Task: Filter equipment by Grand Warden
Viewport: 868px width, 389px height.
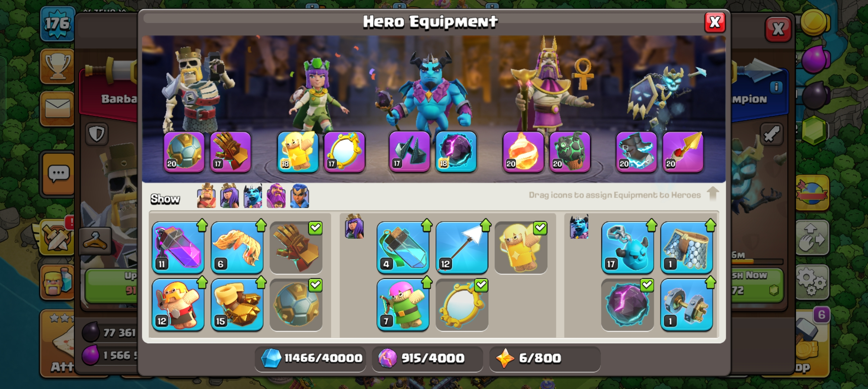Action: point(276,196)
